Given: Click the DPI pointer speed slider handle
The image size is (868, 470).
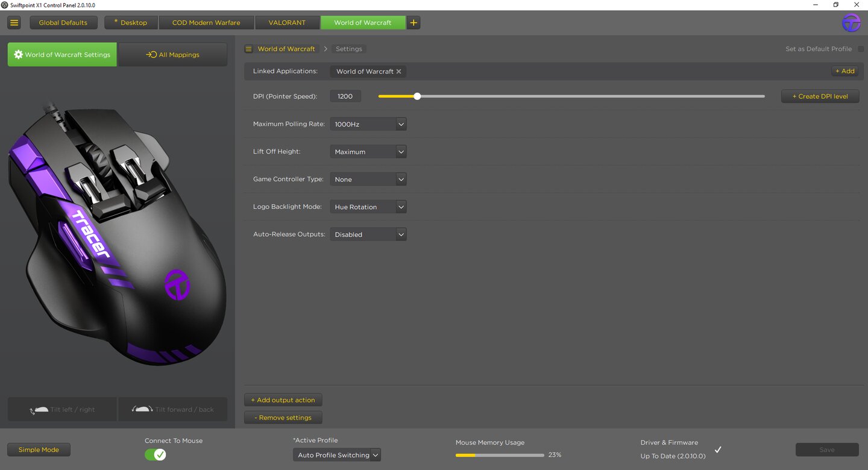Looking at the screenshot, I should [417, 96].
